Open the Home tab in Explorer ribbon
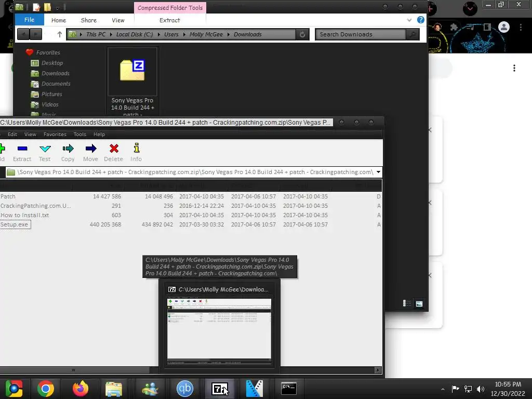 [x=59, y=20]
